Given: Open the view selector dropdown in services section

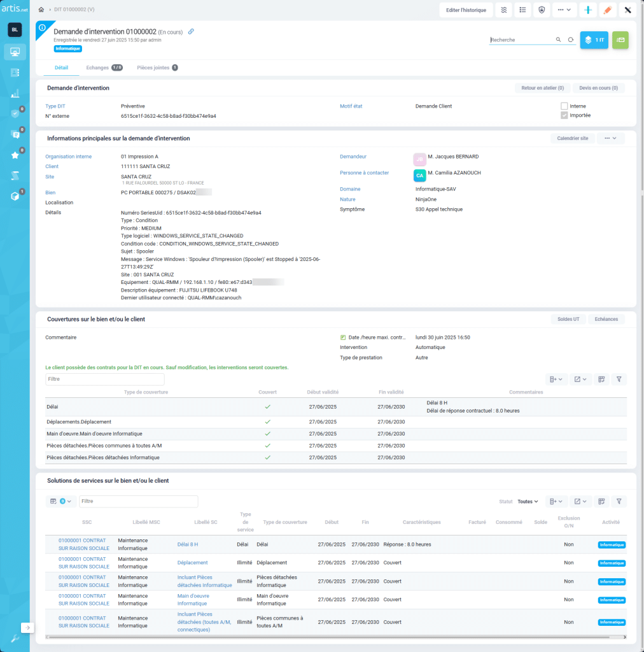Looking at the screenshot, I should pos(60,501).
